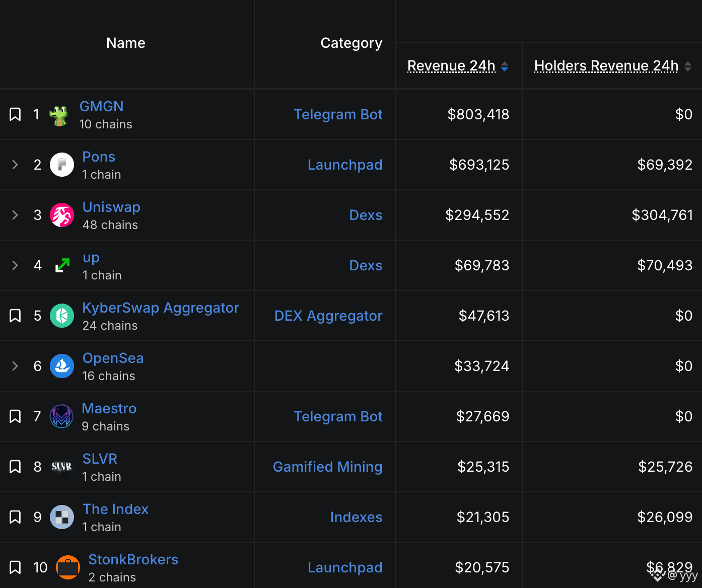Screen dimensions: 702x588
Task: Click the OpenSea sailboat logo icon
Action: (62, 366)
